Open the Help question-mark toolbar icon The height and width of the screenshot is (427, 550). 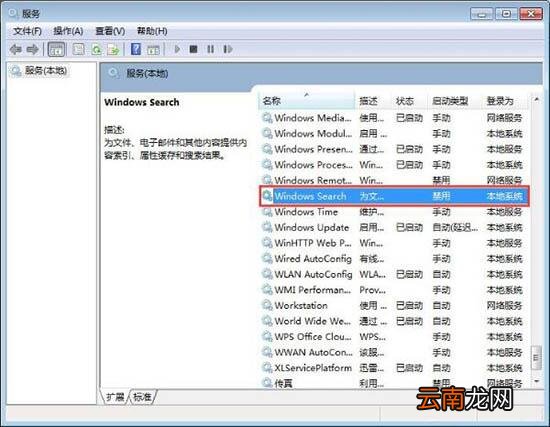(x=136, y=49)
